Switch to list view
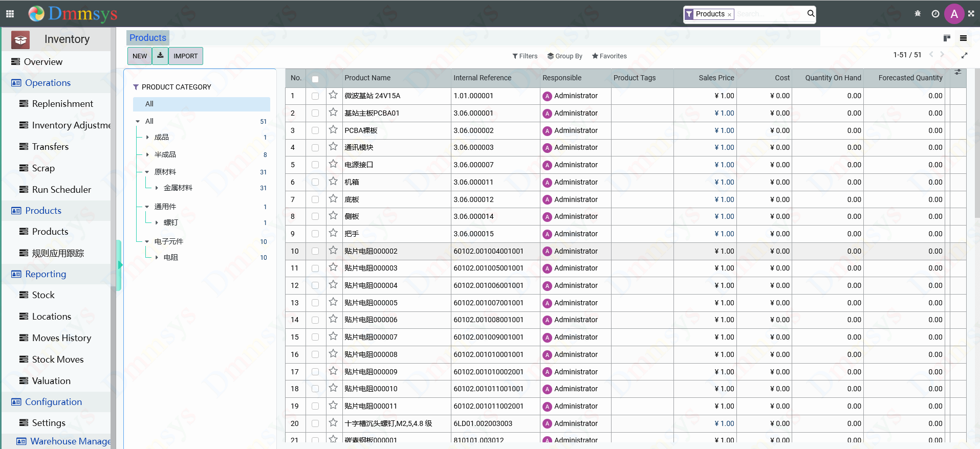The height and width of the screenshot is (449, 980). [963, 38]
